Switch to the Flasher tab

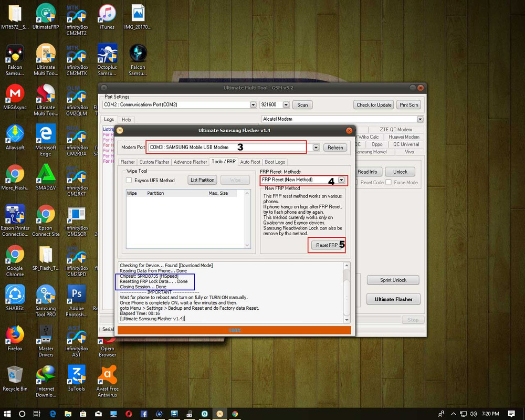[128, 162]
